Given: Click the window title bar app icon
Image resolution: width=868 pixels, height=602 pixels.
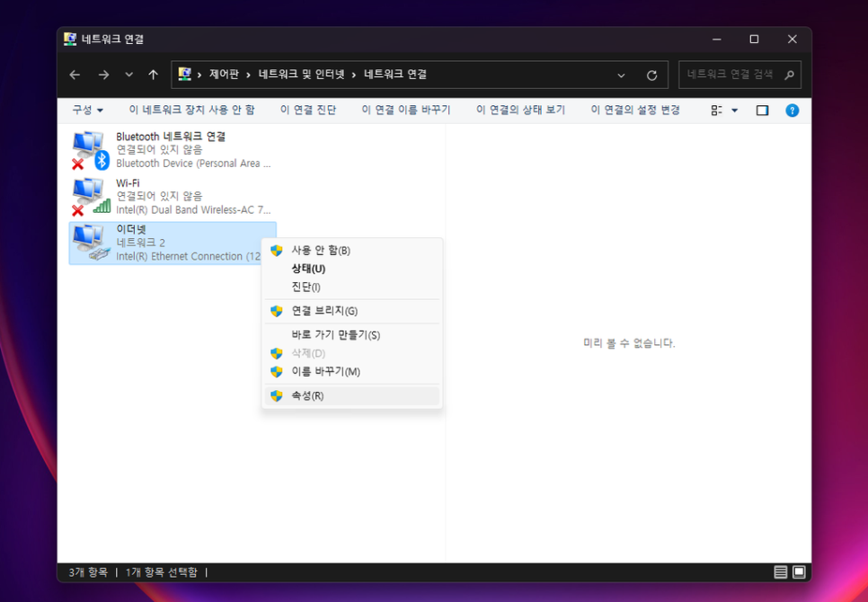Looking at the screenshot, I should [x=70, y=40].
